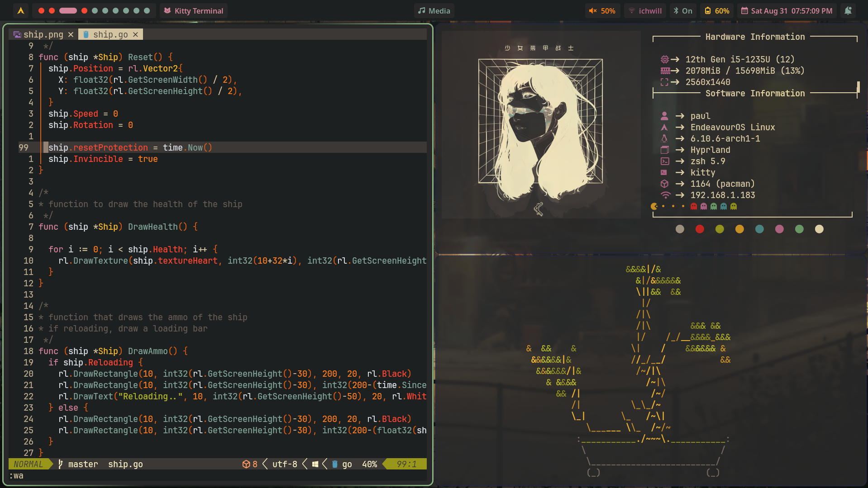Image resolution: width=868 pixels, height=488 pixels.
Task: Click the CPU icon next to 12th Gen i5-1235U
Action: tap(664, 59)
